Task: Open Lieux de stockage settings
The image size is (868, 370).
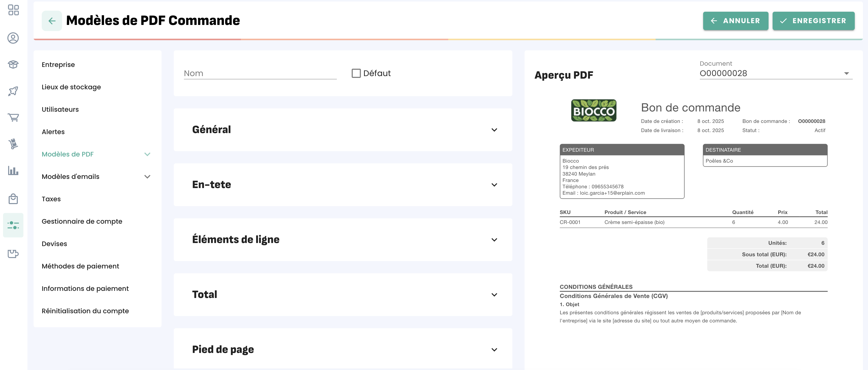Action: [71, 87]
